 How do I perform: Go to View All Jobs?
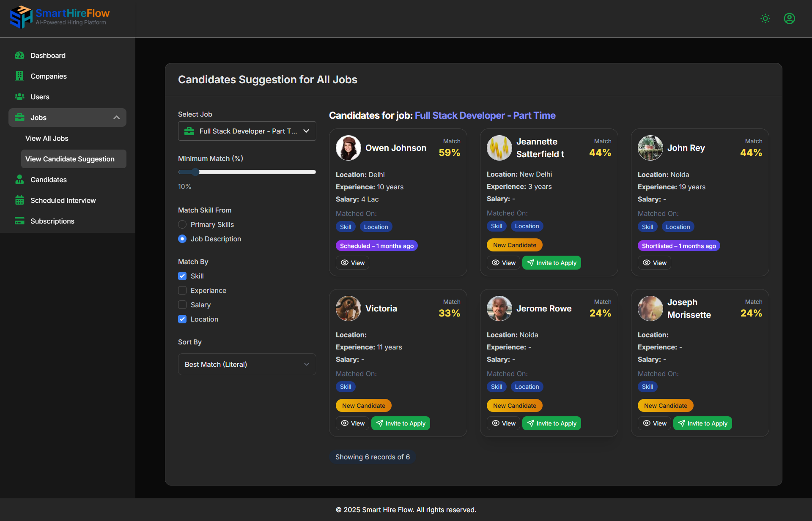47,138
